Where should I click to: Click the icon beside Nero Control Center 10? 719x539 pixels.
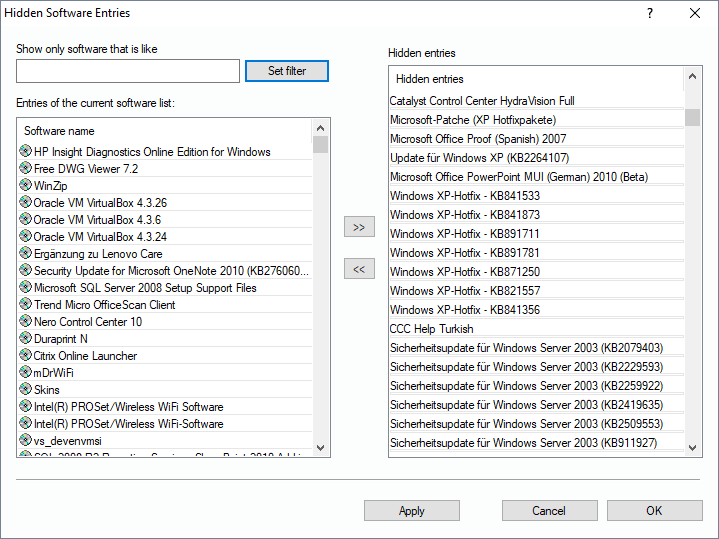click(x=25, y=321)
